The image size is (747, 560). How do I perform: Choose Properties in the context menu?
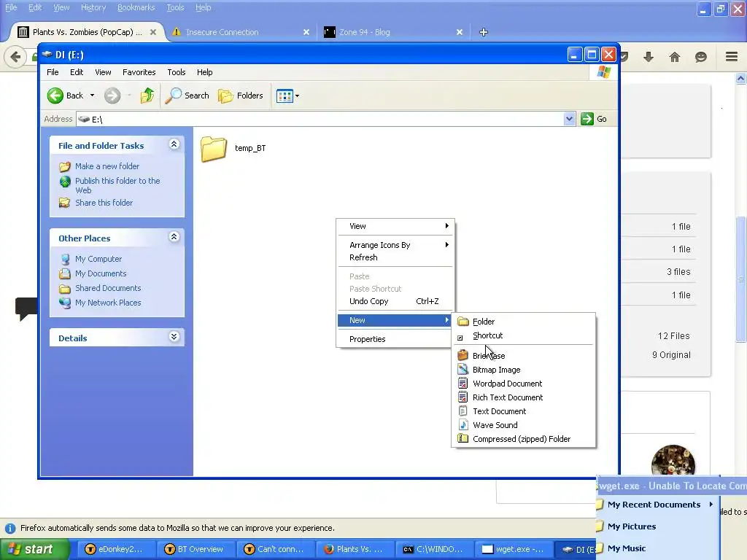(395, 339)
